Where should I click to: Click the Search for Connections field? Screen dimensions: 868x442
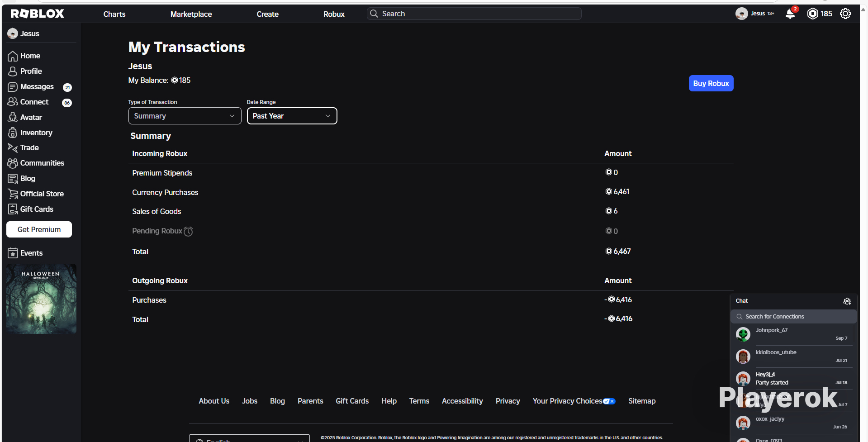coord(794,317)
